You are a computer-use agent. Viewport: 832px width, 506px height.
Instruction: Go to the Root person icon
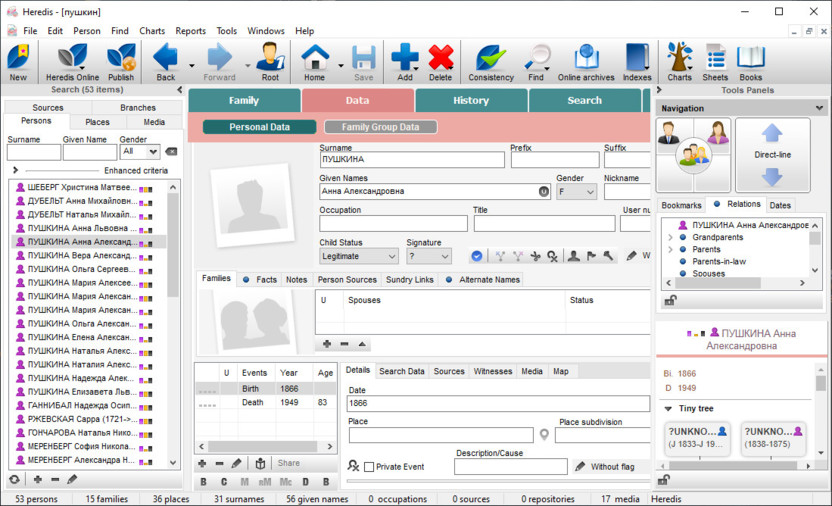[x=270, y=62]
